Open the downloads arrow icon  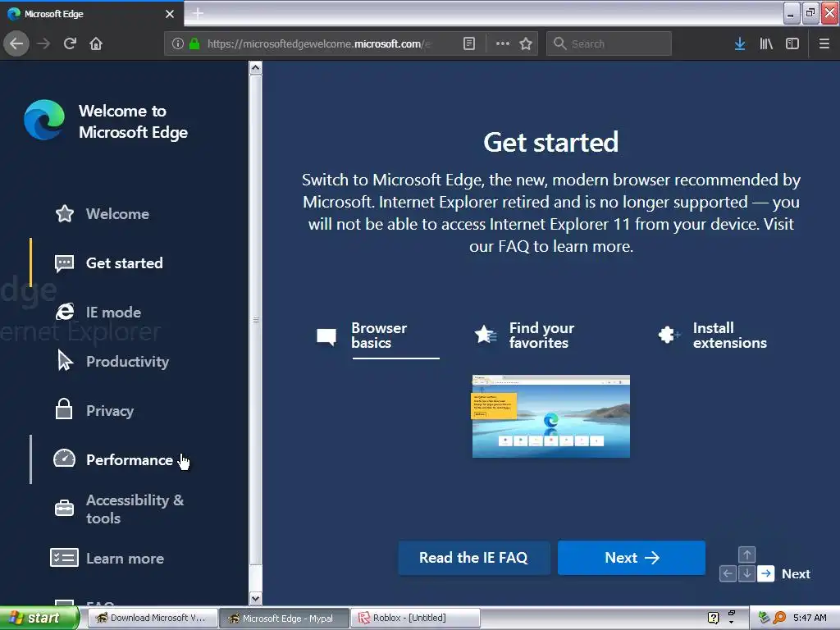(x=740, y=43)
